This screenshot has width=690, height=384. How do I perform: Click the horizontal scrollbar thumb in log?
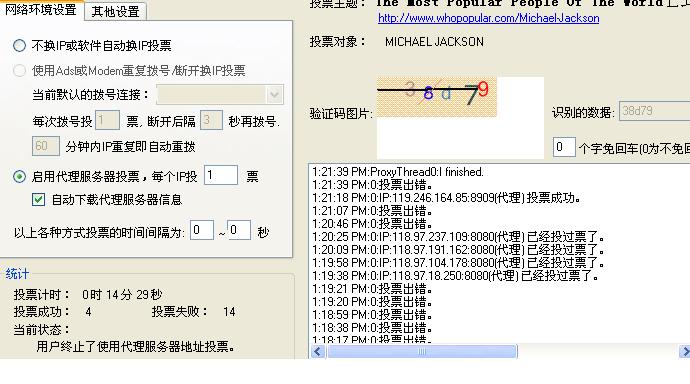[422, 351]
